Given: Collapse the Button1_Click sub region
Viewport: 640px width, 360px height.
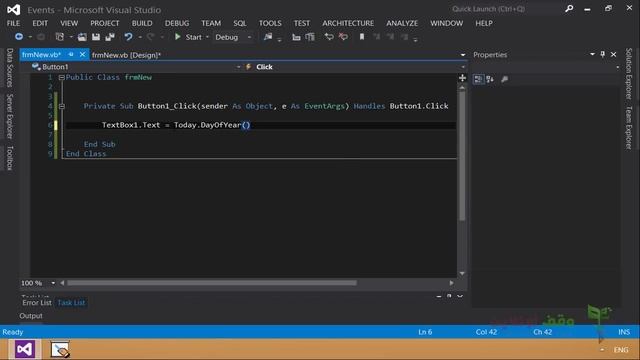Looking at the screenshot, I should 62,106.
